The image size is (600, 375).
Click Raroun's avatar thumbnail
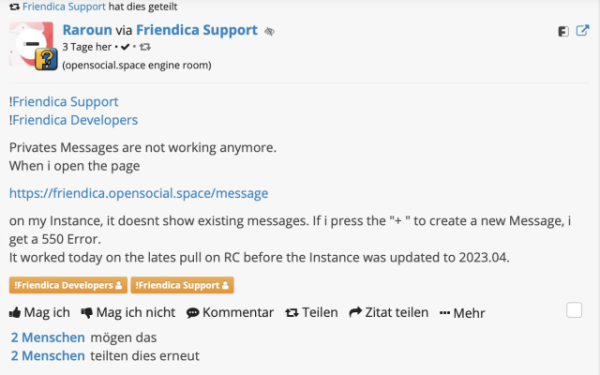coord(31,44)
